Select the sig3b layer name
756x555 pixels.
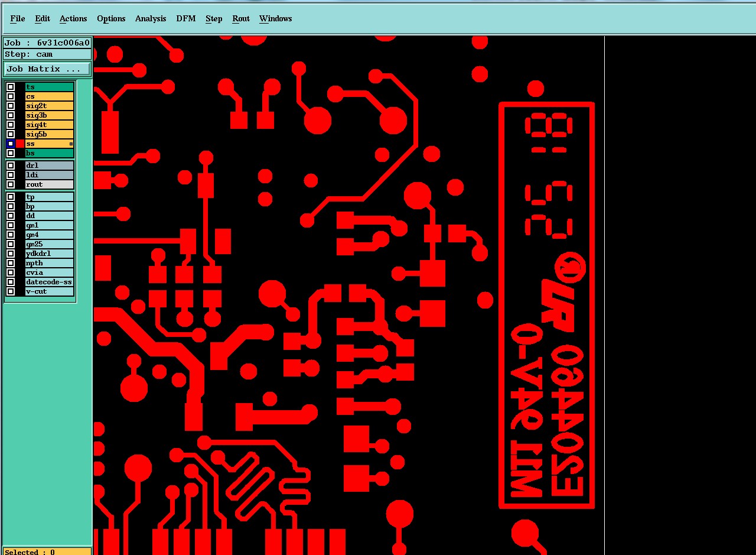[x=50, y=115]
